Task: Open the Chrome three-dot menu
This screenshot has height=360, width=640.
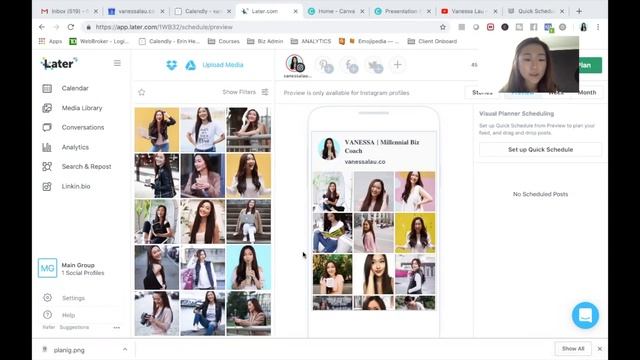Action: pyautogui.click(x=598, y=27)
